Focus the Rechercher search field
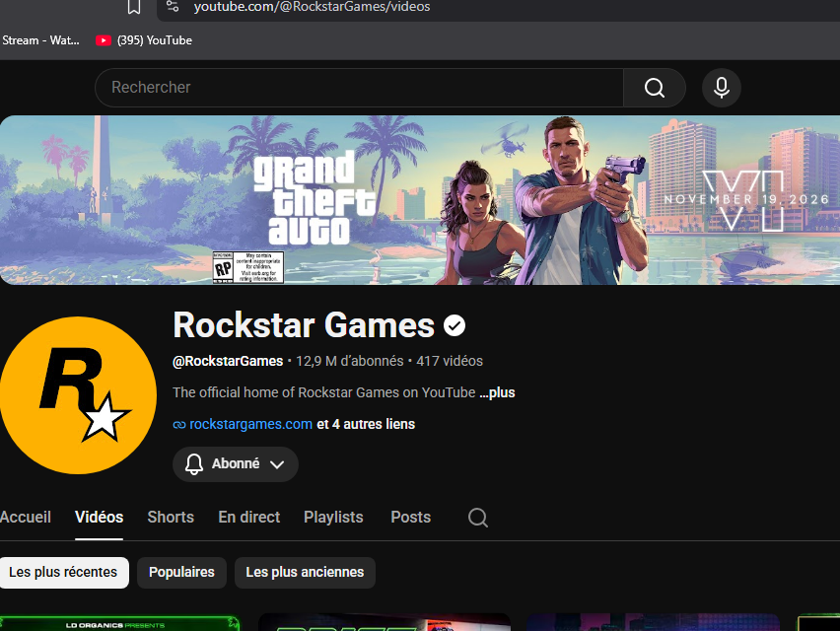Image resolution: width=840 pixels, height=631 pixels. 359,88
